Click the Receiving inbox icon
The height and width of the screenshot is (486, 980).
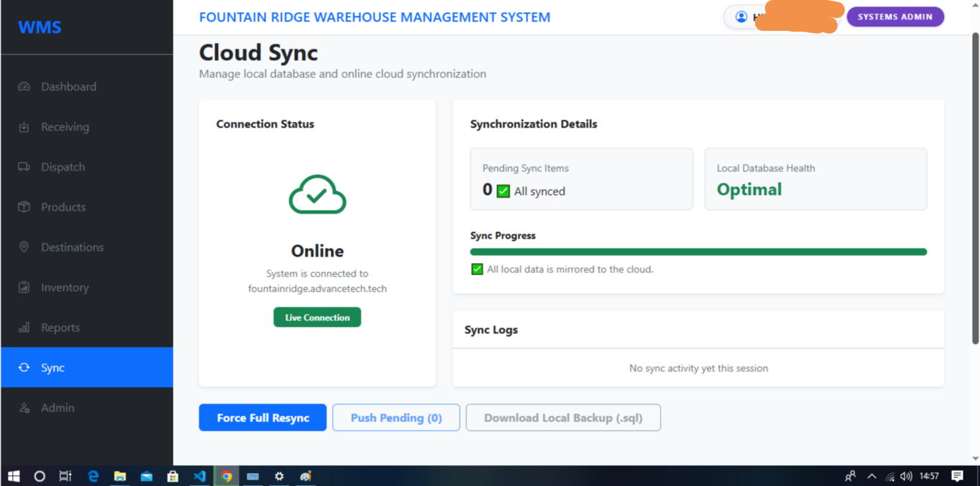pyautogui.click(x=24, y=127)
